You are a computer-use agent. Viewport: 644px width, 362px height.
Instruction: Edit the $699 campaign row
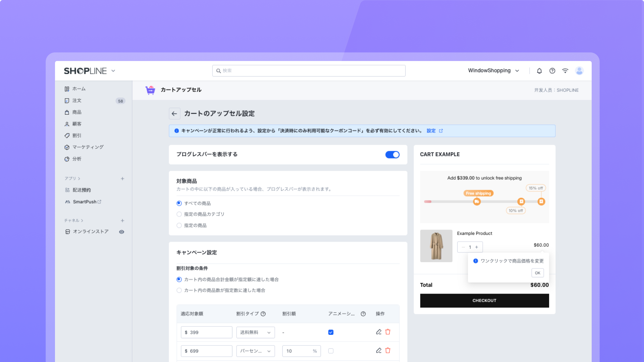(x=379, y=351)
